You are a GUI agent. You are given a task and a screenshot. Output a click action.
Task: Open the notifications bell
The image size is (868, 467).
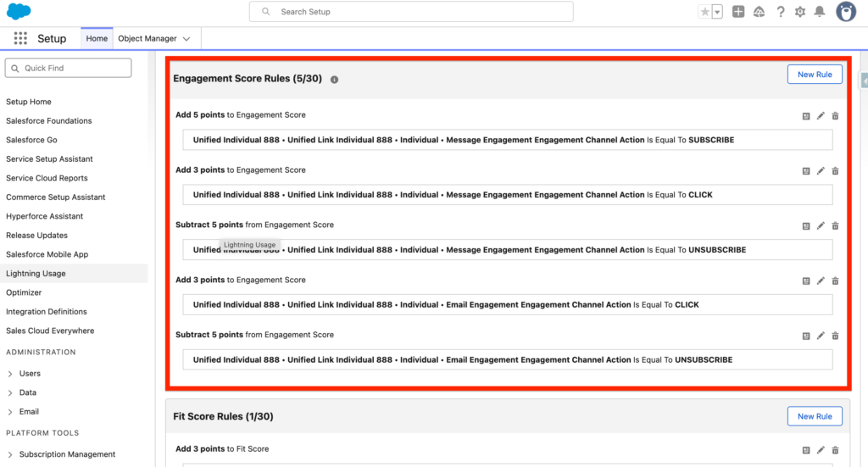[x=820, y=12]
